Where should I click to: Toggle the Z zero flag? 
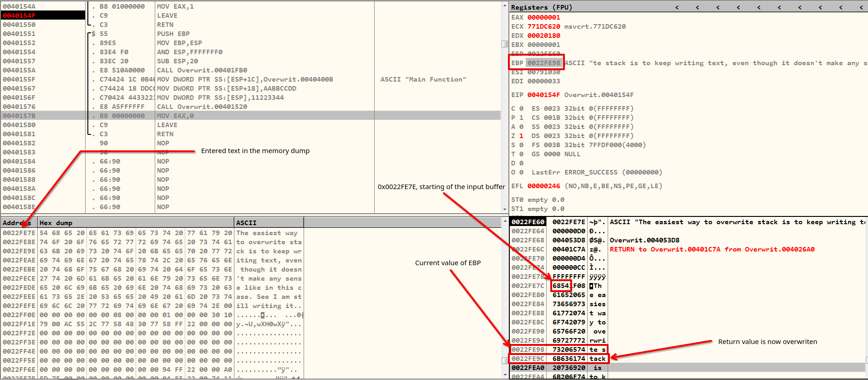coord(522,136)
